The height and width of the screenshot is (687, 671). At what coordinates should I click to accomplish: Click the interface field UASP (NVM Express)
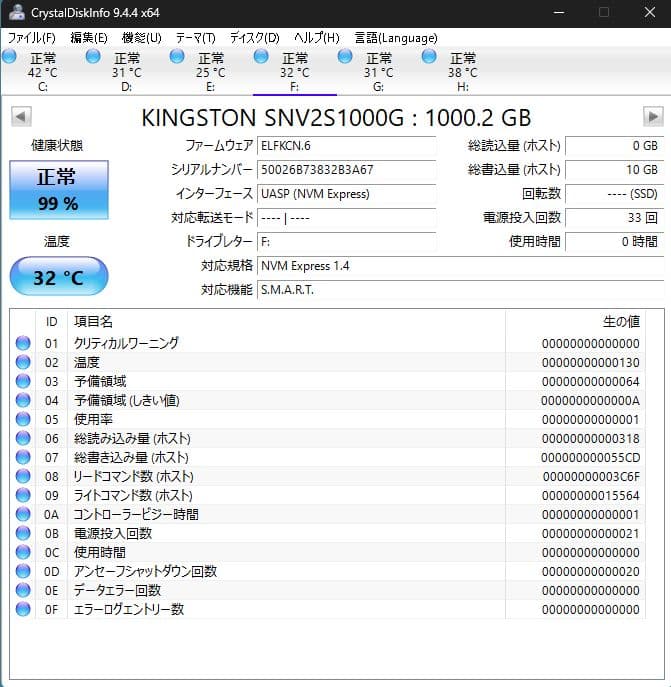(x=346, y=194)
